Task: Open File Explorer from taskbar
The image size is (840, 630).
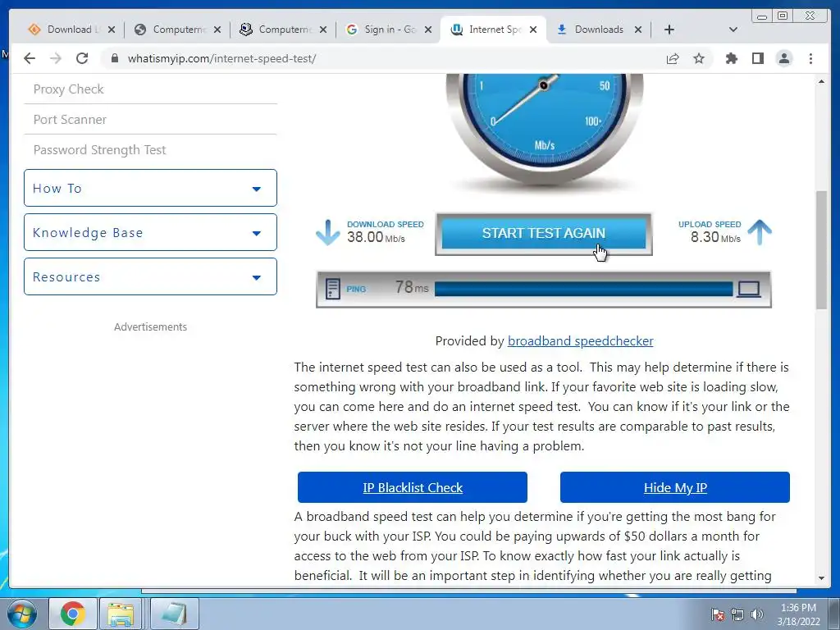Action: coord(121,614)
